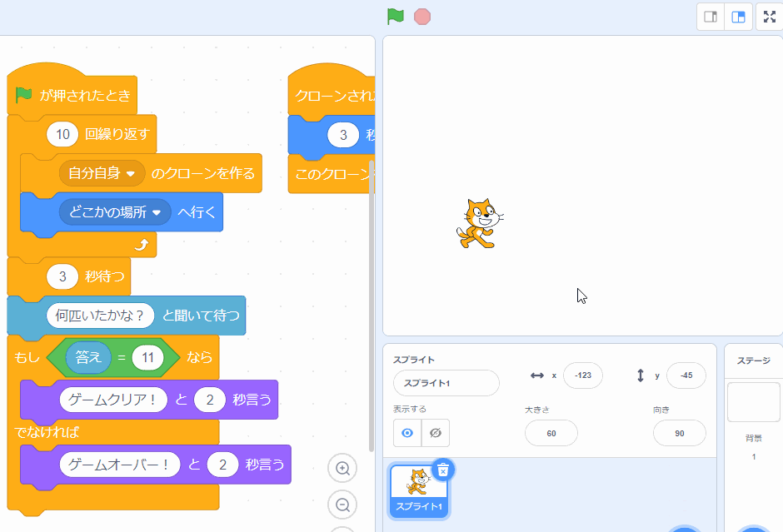
Task: Enter fullscreen presentation mode
Action: 767,17
